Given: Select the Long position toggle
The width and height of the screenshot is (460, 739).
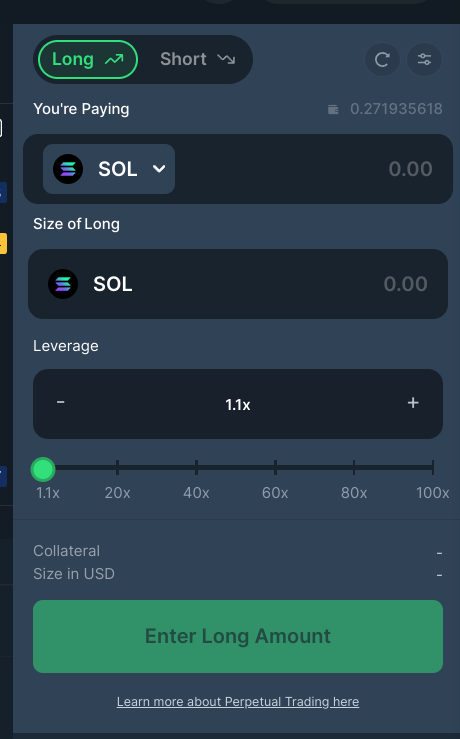Looking at the screenshot, I should click(88, 59).
